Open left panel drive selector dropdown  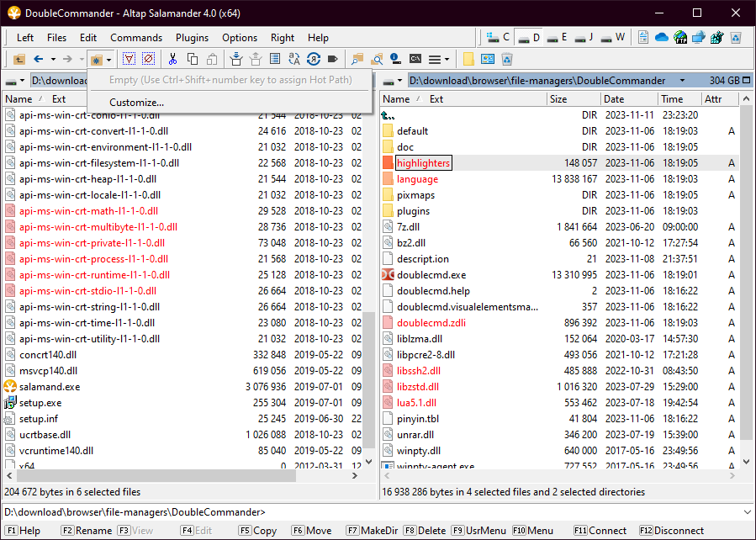click(16, 81)
